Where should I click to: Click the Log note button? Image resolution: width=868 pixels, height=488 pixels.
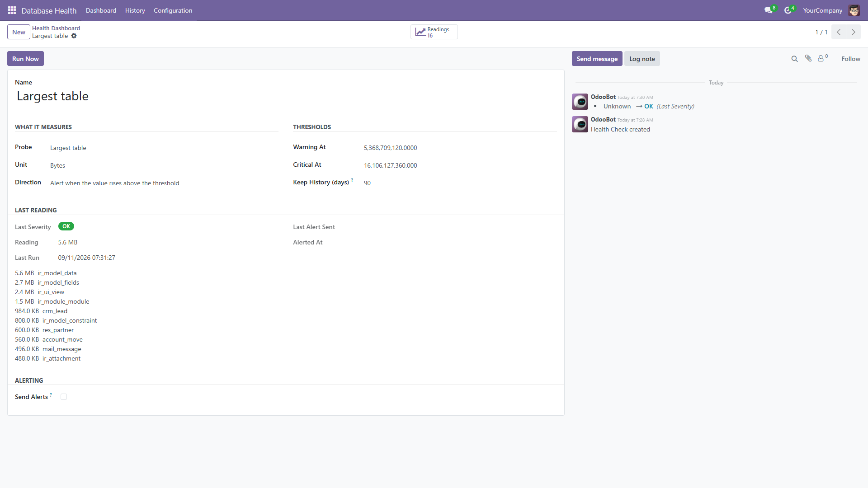642,59
